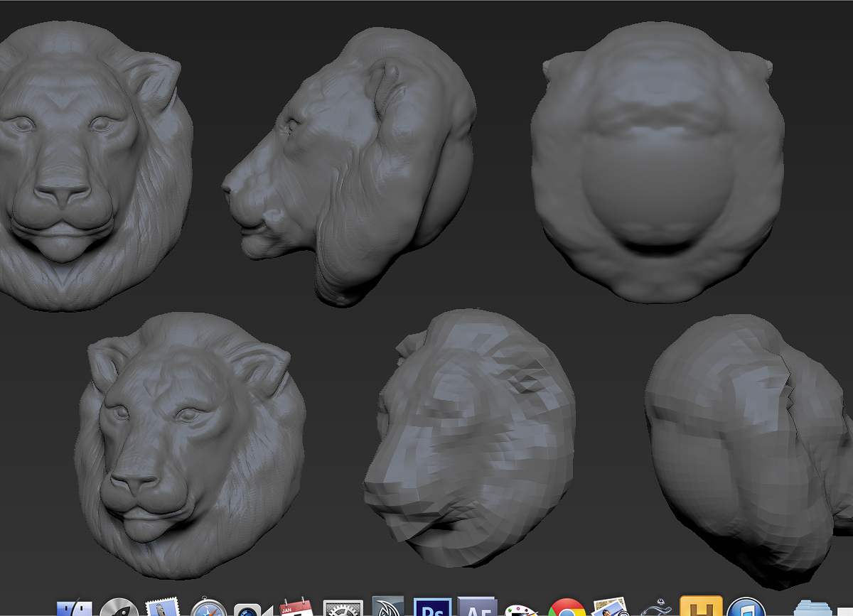Launch Photoshop from the Dock

point(432,607)
